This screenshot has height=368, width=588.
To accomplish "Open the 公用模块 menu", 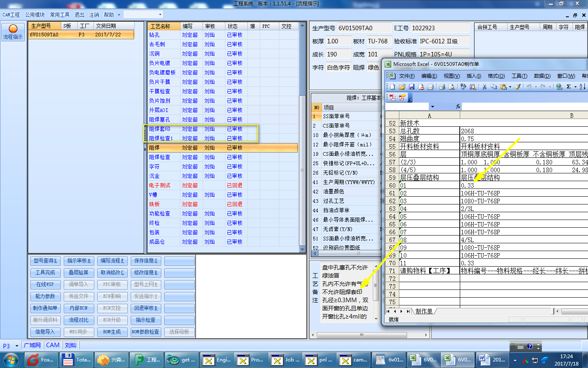I will [x=35, y=15].
